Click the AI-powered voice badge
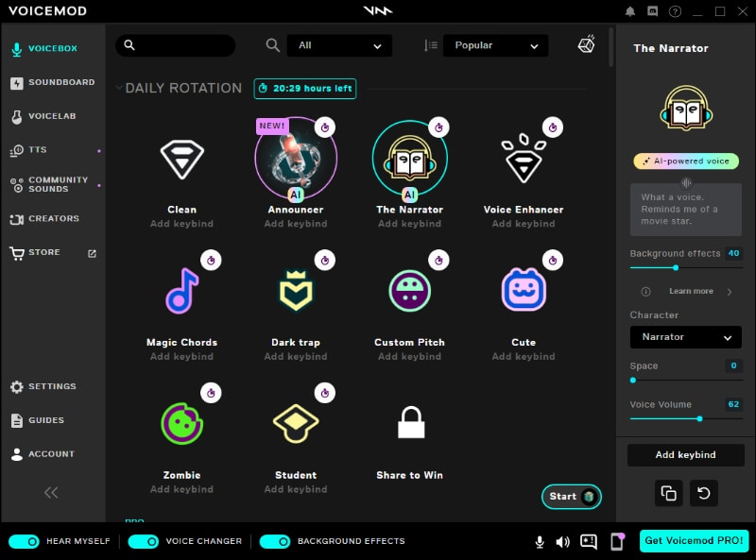 686,161
